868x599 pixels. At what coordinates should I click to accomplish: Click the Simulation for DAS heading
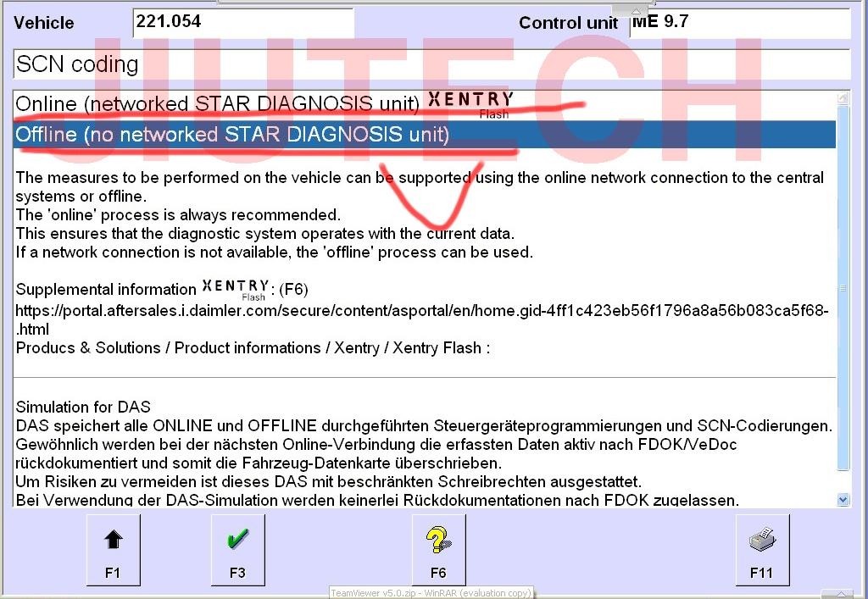tap(83, 407)
